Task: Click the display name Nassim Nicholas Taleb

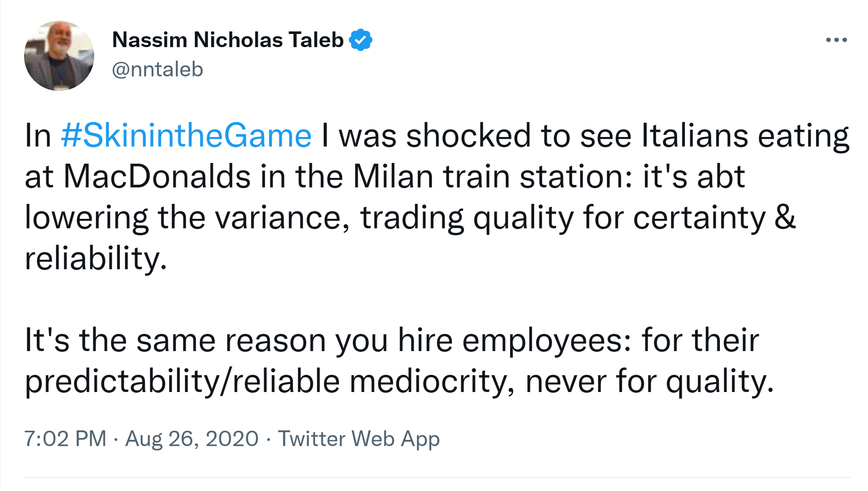Action: [228, 40]
